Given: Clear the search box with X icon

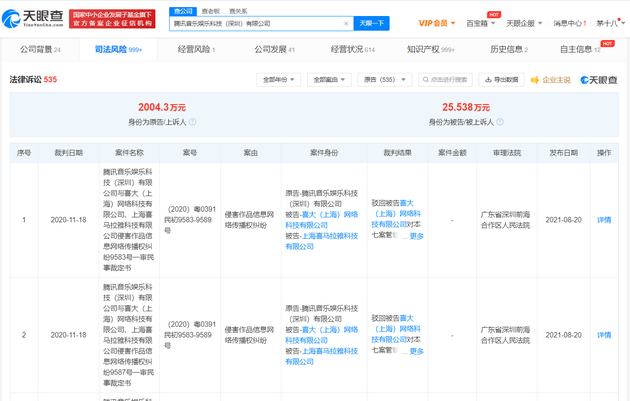Looking at the screenshot, I should click(346, 23).
